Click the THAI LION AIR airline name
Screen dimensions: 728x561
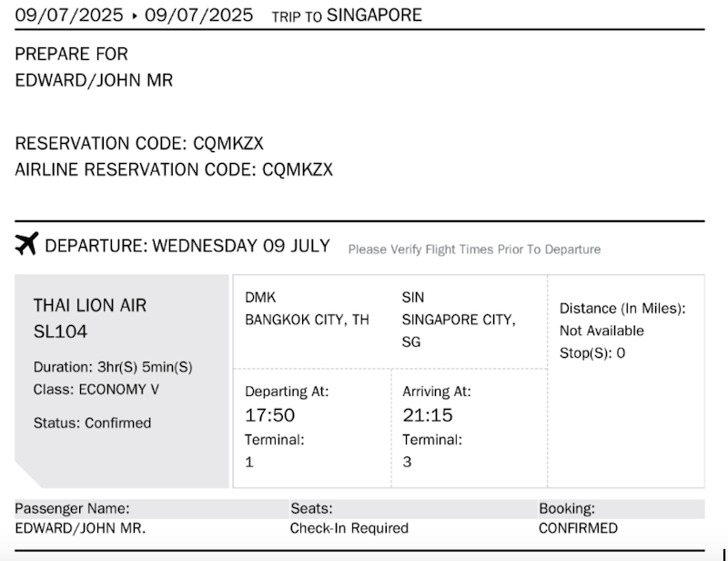[x=90, y=305]
